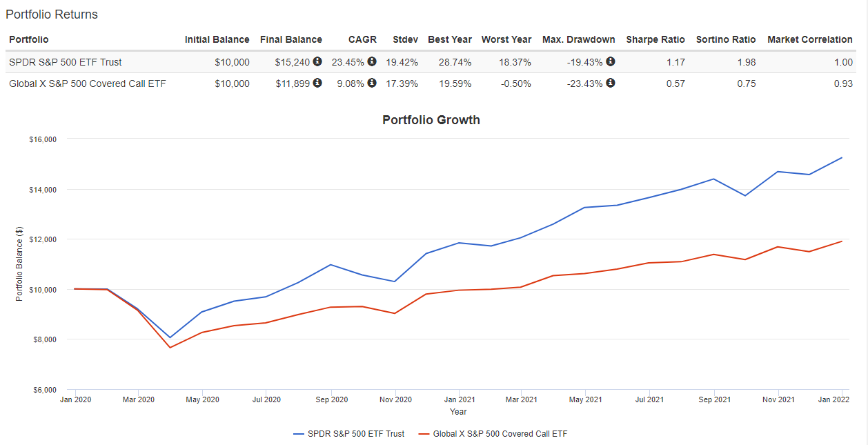Click info icon beside 23.45% CAGR
This screenshot has height=445, width=868.
click(372, 61)
